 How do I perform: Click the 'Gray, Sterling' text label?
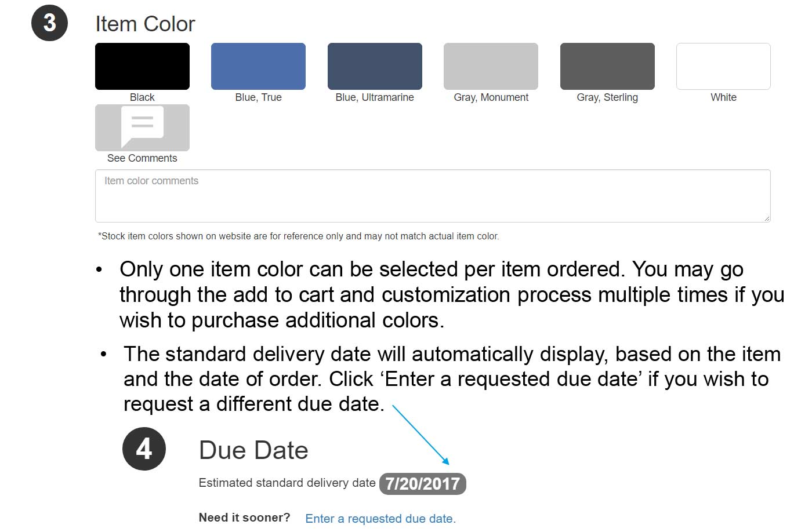coord(607,97)
